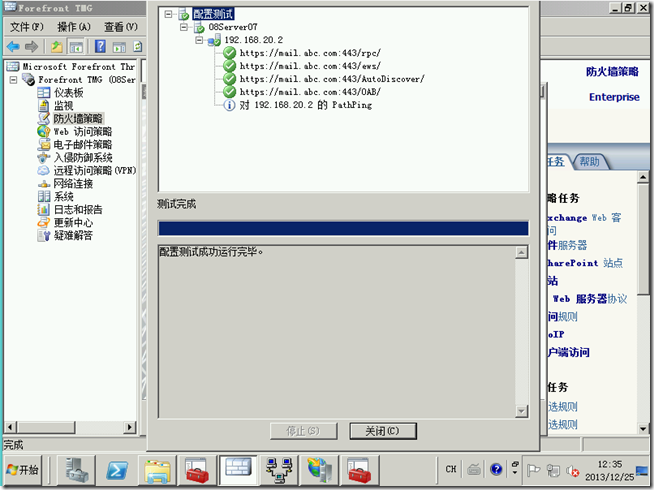Click the Up one level folder icon
The width and height of the screenshot is (654, 490).
tap(57, 46)
